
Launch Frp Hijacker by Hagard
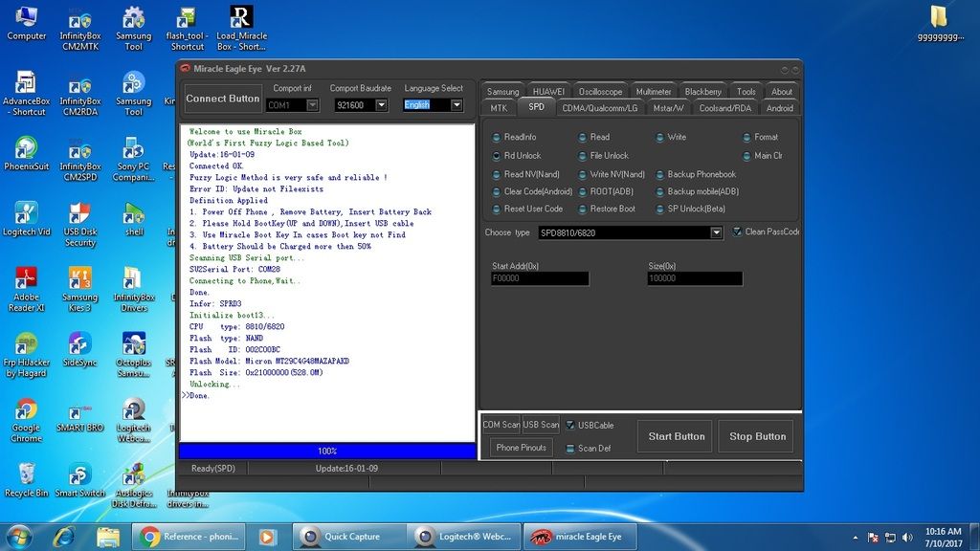(x=26, y=355)
